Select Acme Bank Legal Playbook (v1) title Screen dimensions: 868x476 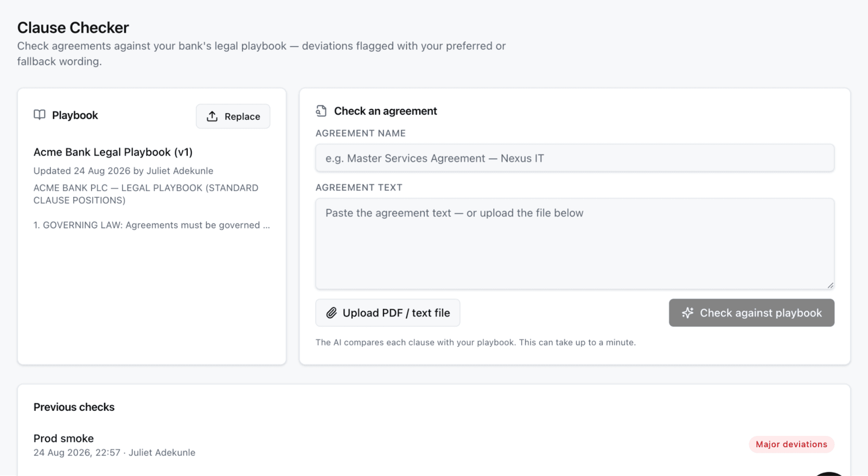113,152
